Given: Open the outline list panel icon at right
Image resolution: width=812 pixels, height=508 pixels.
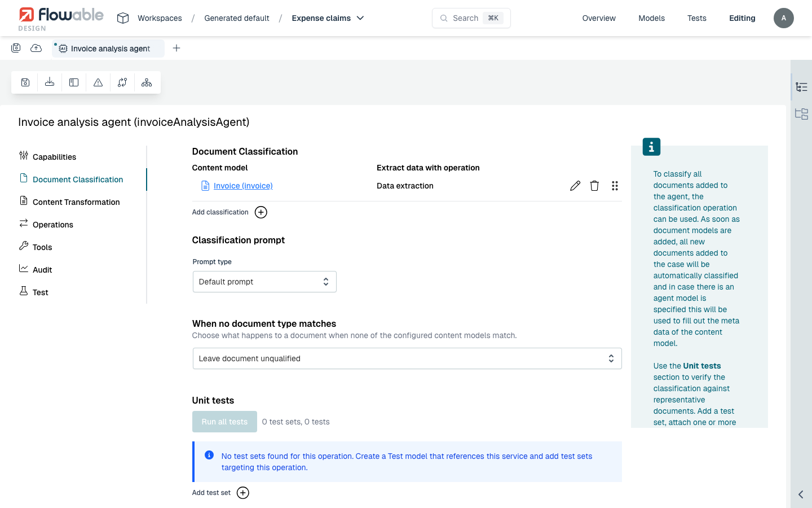Looking at the screenshot, I should click(x=801, y=87).
